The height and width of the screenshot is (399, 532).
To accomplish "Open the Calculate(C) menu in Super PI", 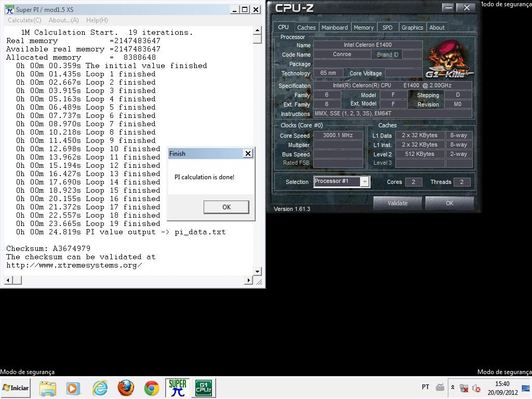I will point(24,20).
